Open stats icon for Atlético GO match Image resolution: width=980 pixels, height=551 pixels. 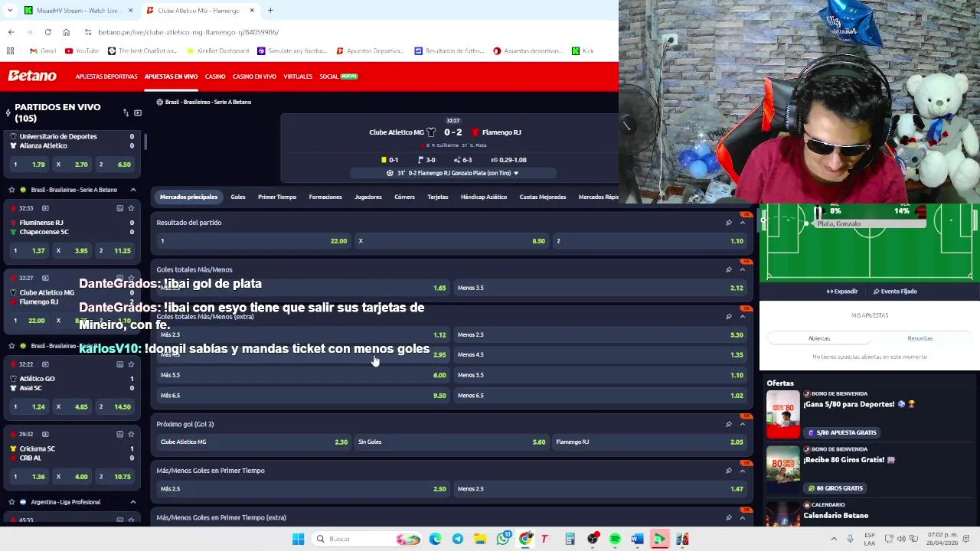(x=119, y=364)
